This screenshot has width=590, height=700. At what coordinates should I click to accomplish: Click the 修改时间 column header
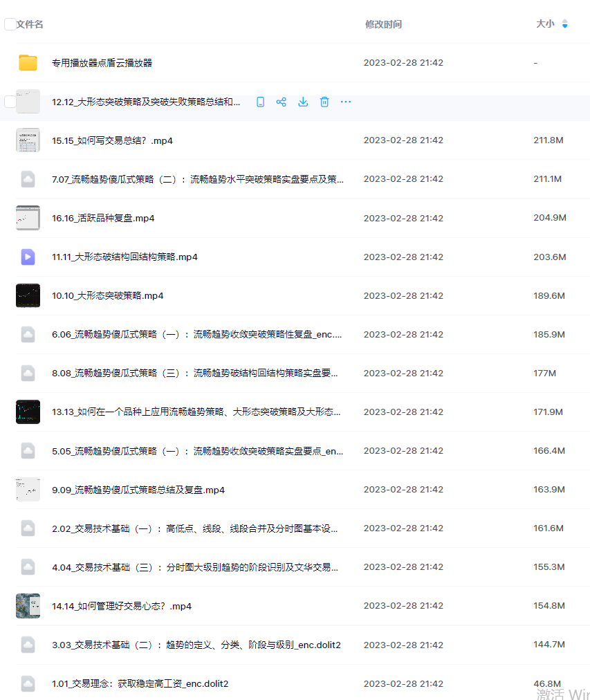click(383, 24)
